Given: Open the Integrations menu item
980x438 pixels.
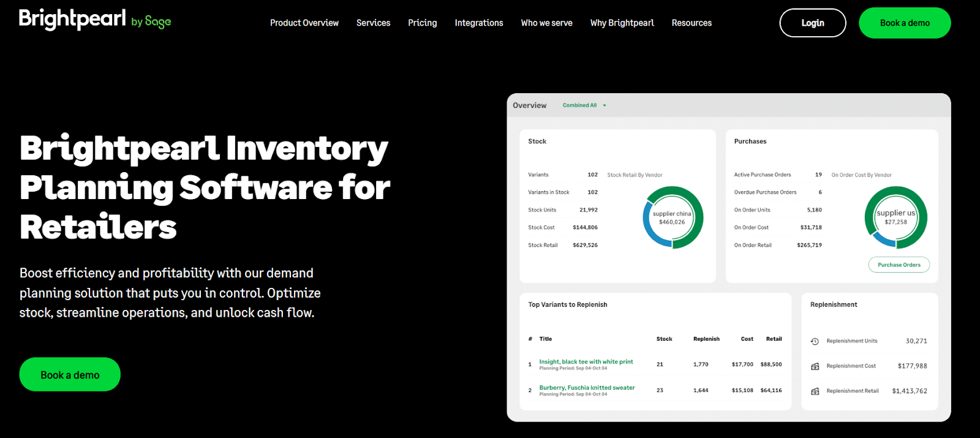Looking at the screenshot, I should pos(479,23).
